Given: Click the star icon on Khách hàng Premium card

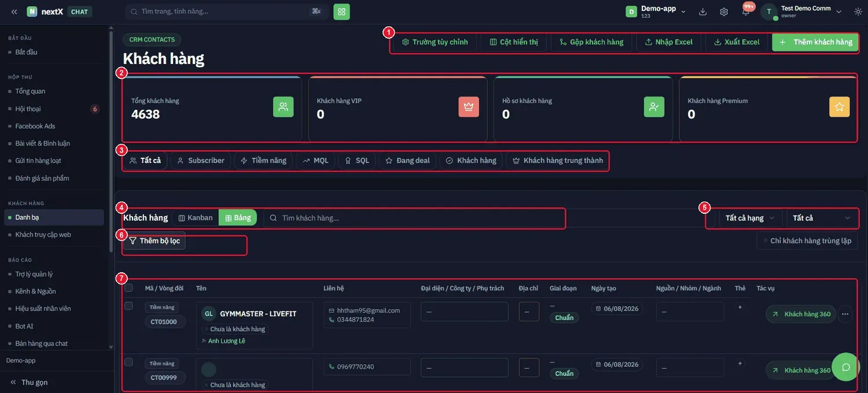Looking at the screenshot, I should (840, 107).
